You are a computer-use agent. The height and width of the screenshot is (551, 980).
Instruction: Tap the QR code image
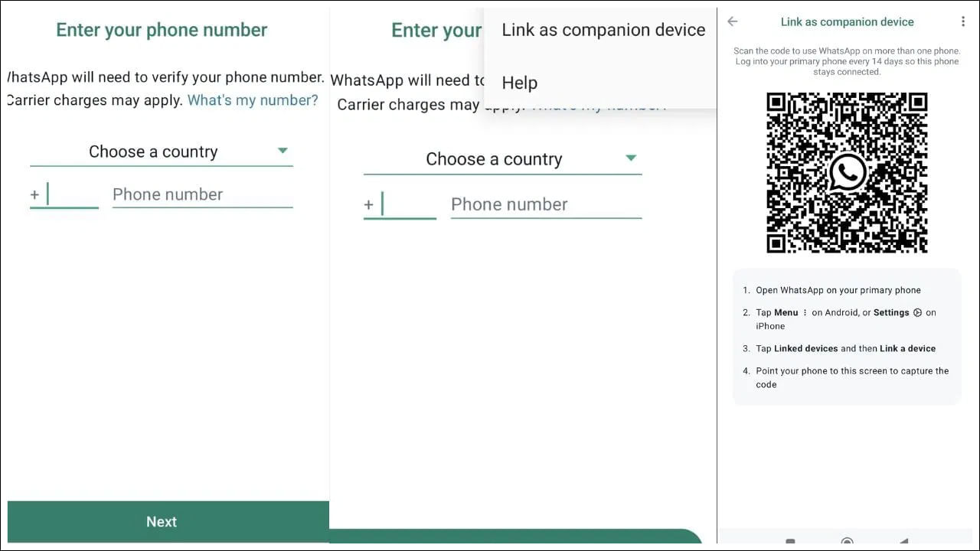point(847,173)
